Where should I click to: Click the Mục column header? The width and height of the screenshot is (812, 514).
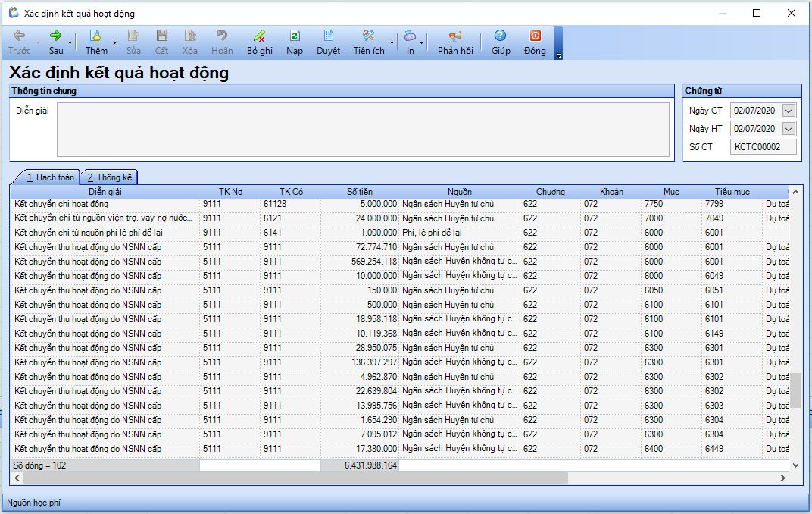point(671,192)
